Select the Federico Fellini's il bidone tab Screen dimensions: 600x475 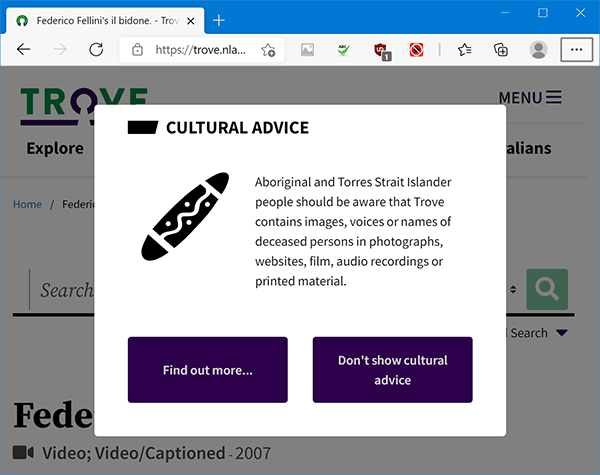point(105,21)
